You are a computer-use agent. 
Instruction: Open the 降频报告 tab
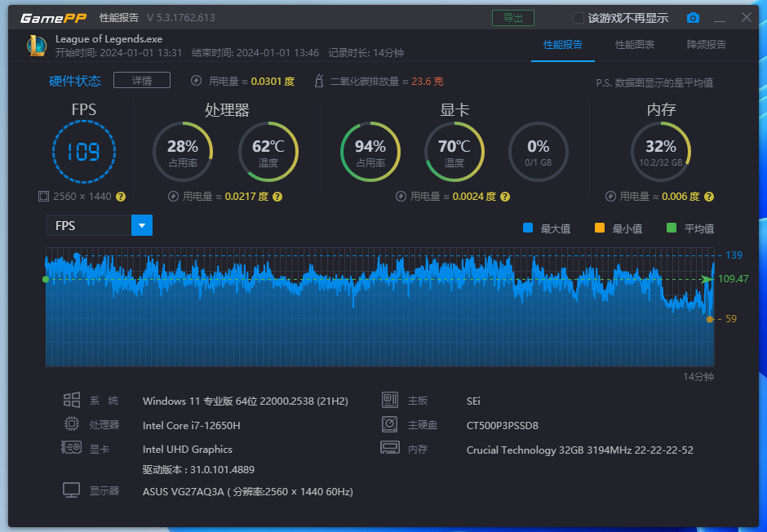(x=707, y=47)
